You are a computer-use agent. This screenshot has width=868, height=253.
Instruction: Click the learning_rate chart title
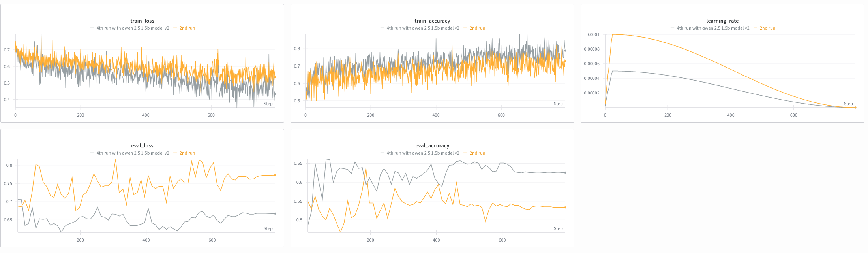[x=722, y=21]
